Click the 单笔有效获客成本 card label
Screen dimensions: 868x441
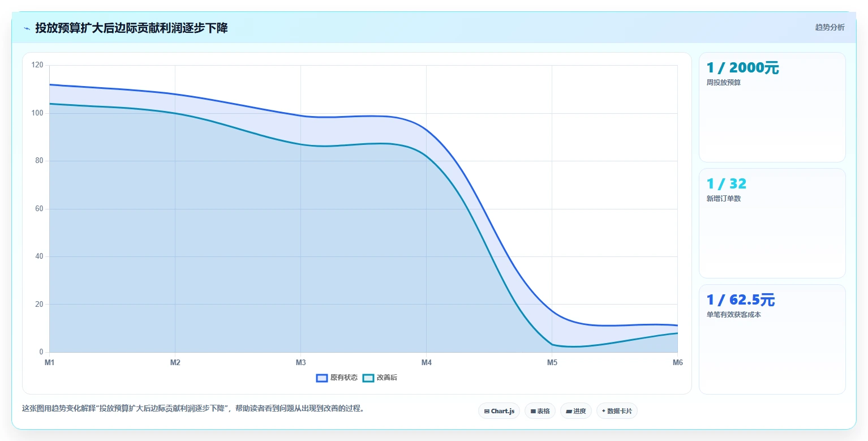733,315
